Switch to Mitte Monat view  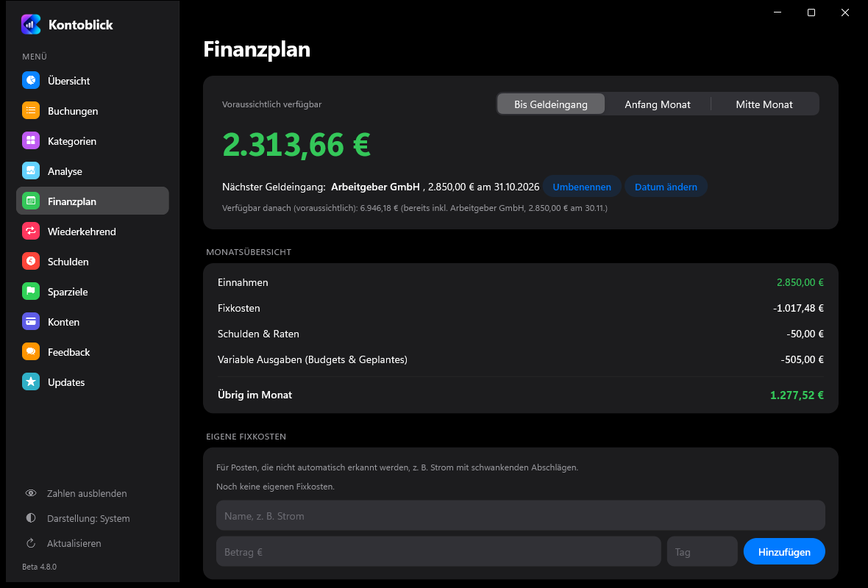(764, 104)
